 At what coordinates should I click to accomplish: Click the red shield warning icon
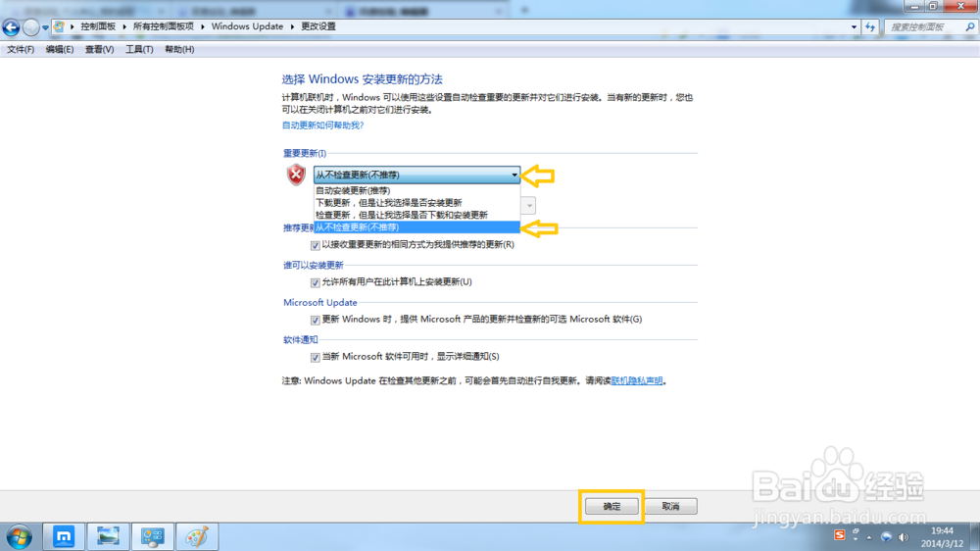tap(296, 175)
